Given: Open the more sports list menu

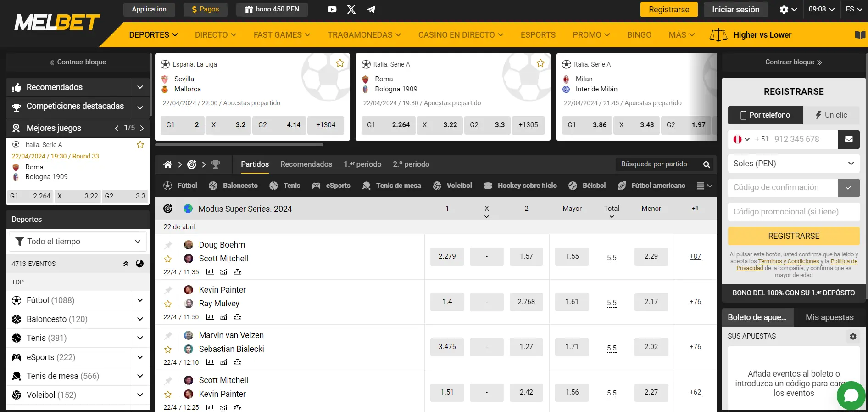Looking at the screenshot, I should [x=704, y=186].
